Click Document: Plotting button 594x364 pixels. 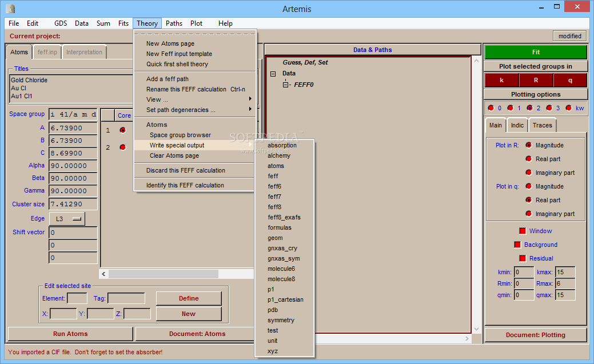click(x=536, y=335)
